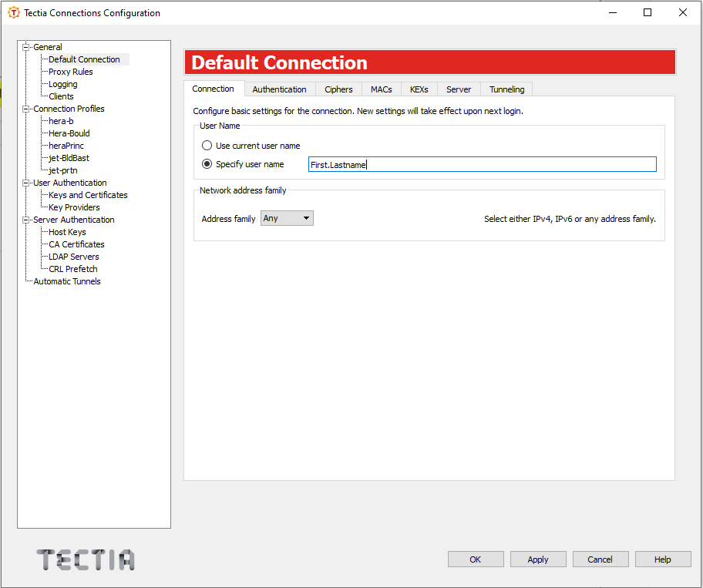Select the General tree label

(48, 47)
